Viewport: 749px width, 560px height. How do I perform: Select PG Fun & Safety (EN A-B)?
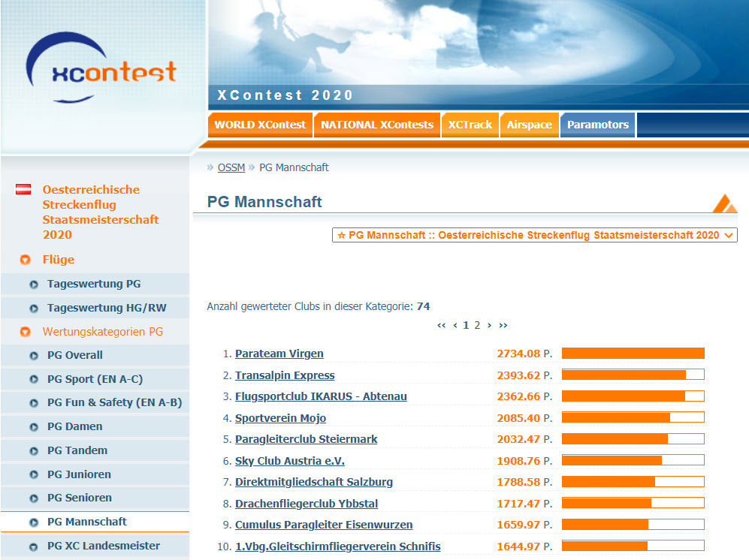(x=115, y=402)
